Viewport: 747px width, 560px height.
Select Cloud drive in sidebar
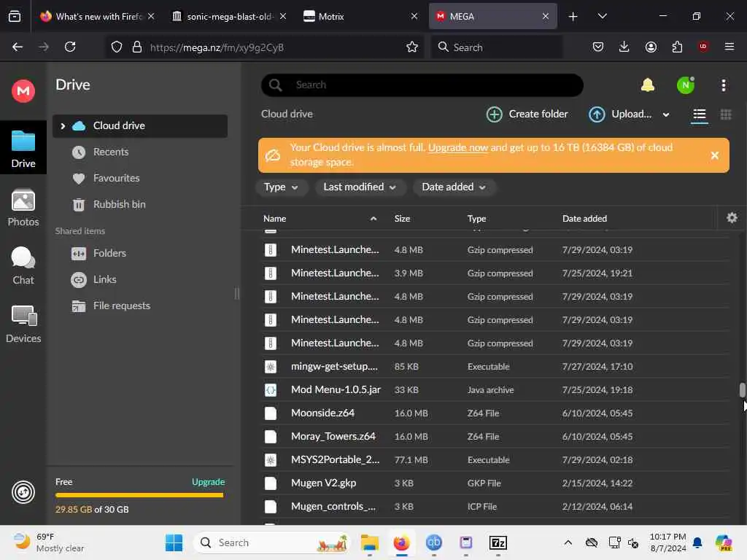tap(139, 125)
